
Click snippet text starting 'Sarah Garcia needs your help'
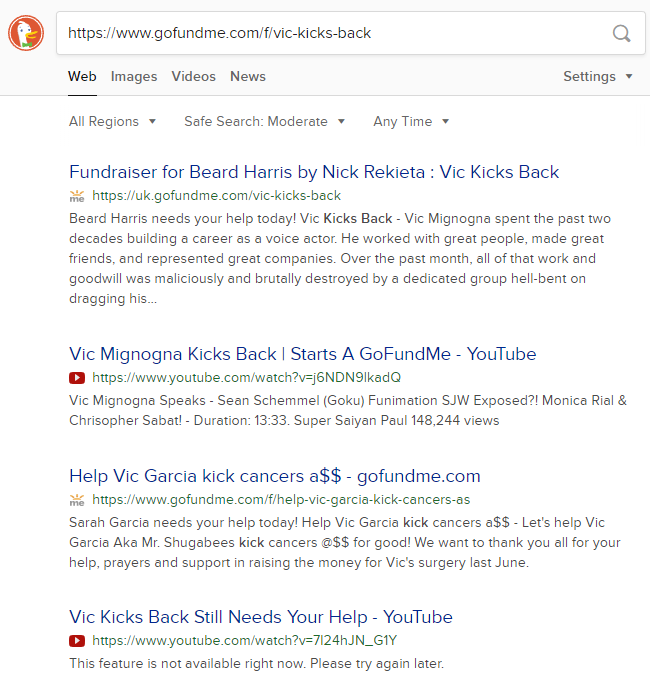click(x=345, y=543)
